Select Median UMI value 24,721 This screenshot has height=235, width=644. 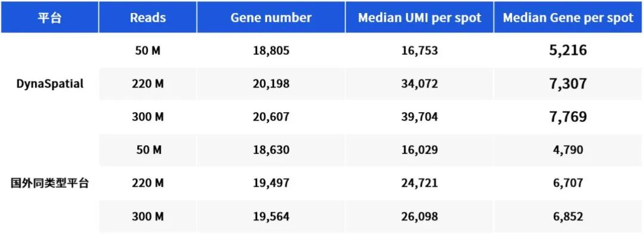pyautogui.click(x=419, y=183)
